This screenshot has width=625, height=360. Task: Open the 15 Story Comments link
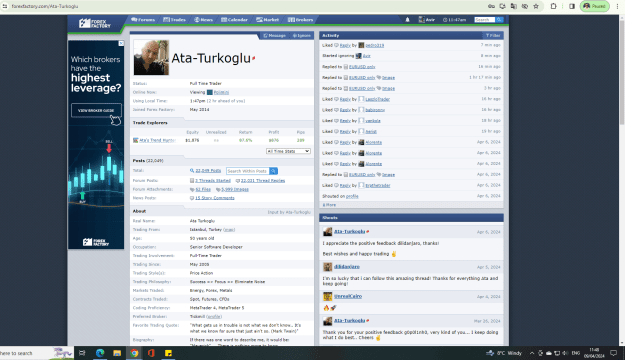214,198
